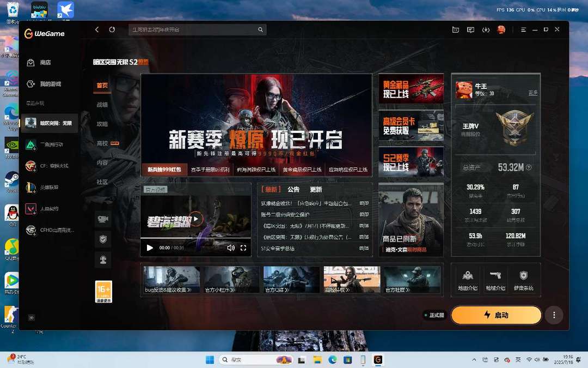588x368 pixels.
Task: Select the last banner tab on the right
Action: [x=348, y=170]
